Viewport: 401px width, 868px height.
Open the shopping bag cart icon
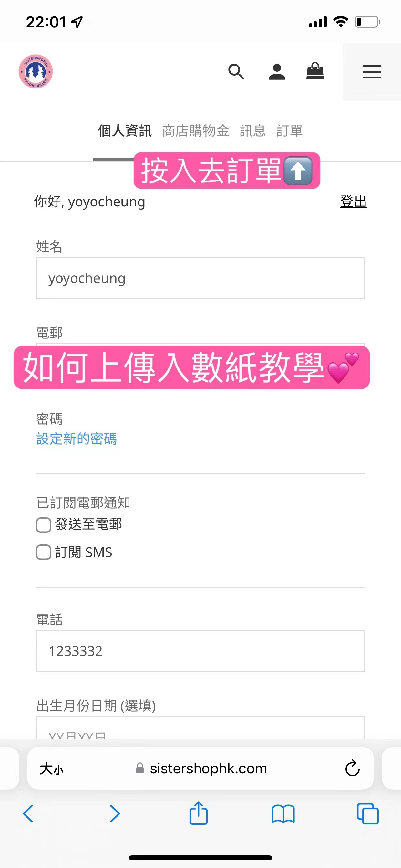tap(315, 71)
